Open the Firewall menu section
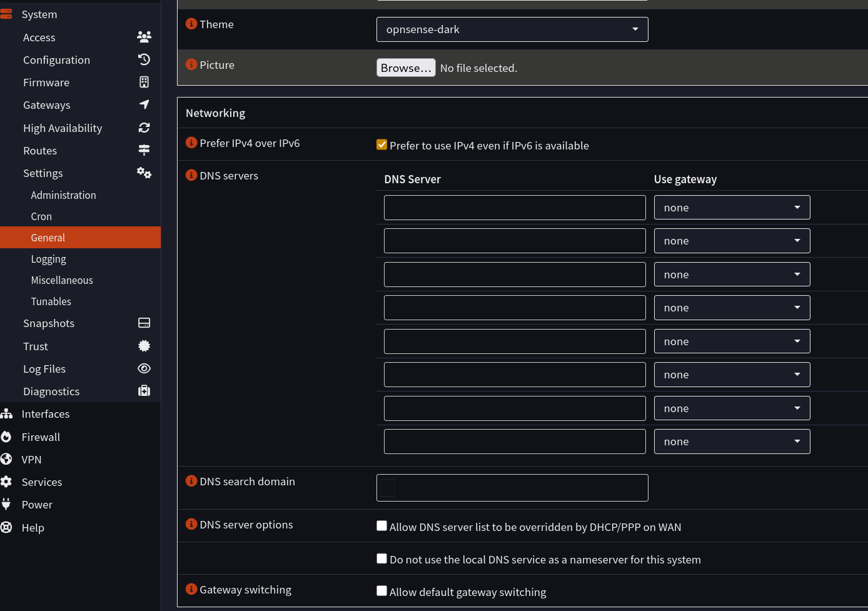 click(x=41, y=437)
